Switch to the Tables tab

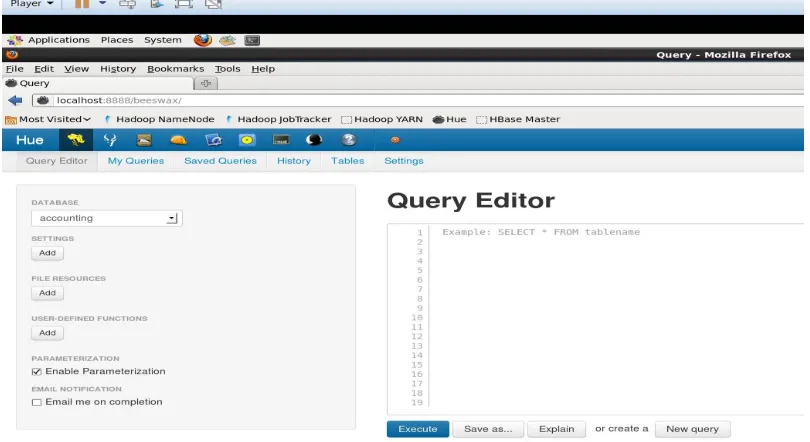click(x=347, y=161)
